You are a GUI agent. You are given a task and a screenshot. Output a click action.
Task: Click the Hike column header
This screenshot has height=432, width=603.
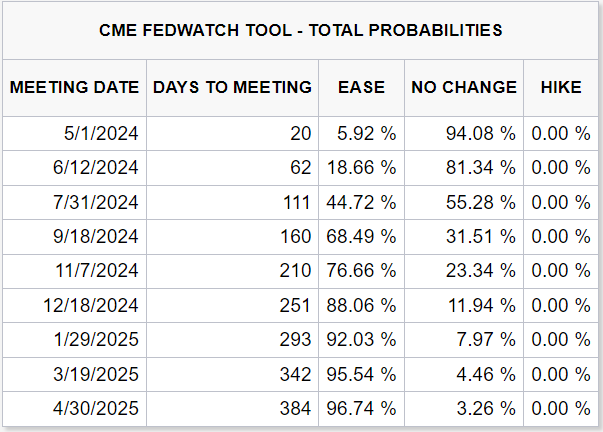(561, 87)
